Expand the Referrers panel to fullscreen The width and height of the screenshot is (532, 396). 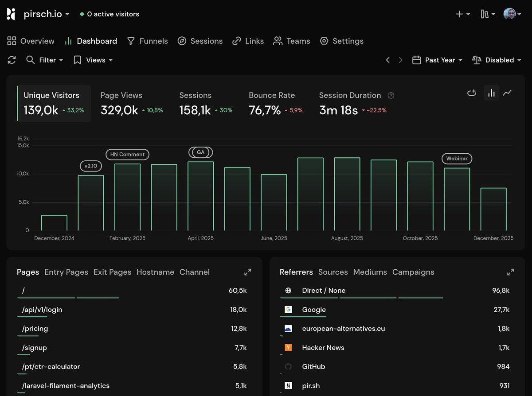510,272
